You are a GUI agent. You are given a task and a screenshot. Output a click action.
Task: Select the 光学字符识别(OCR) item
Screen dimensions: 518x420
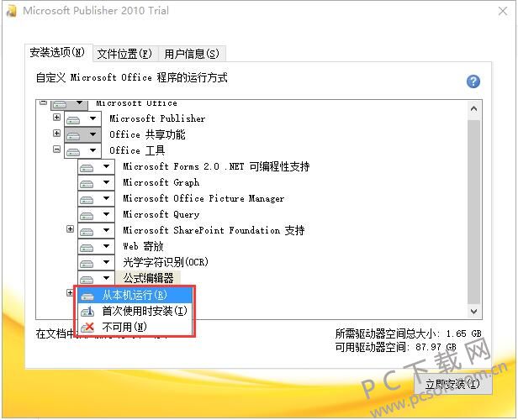click(166, 262)
